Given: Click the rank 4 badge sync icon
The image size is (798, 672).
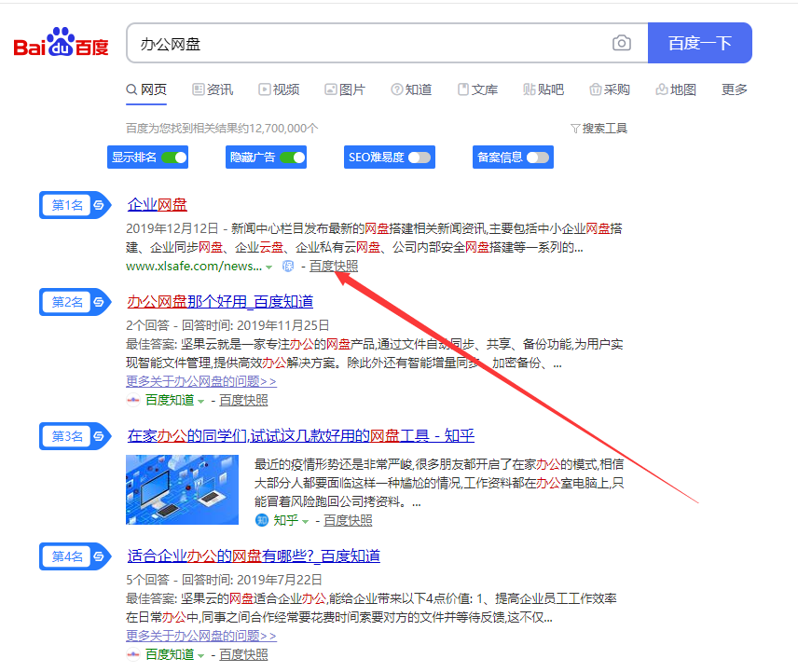Looking at the screenshot, I should 99,556.
